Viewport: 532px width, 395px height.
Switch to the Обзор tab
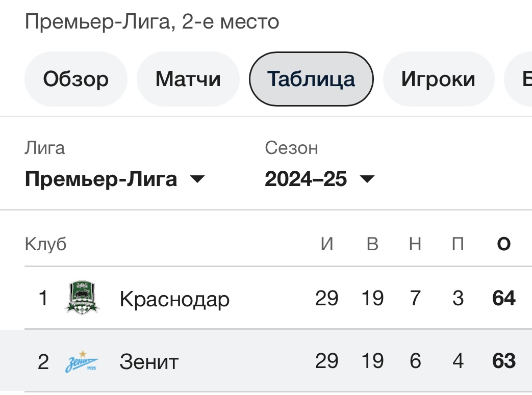tap(75, 78)
